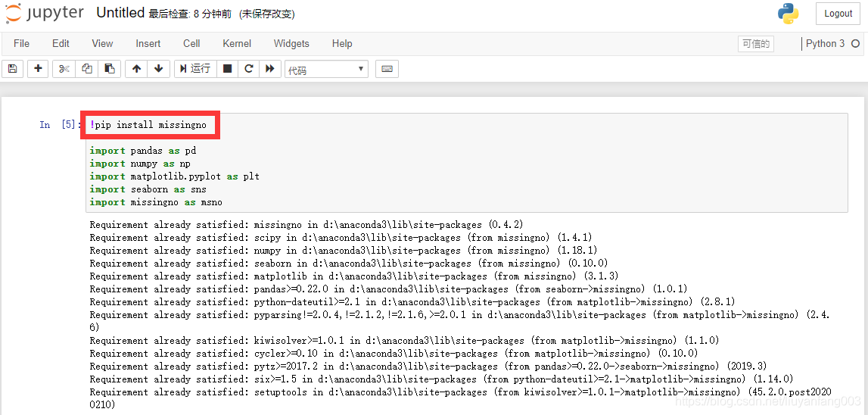Click the pip install missingno line
This screenshot has width=868, height=415.
point(148,125)
